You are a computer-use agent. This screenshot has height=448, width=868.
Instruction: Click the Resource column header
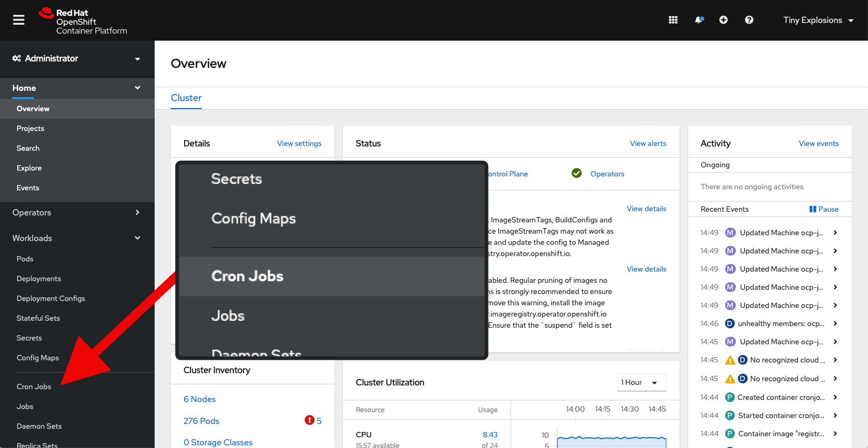(370, 410)
